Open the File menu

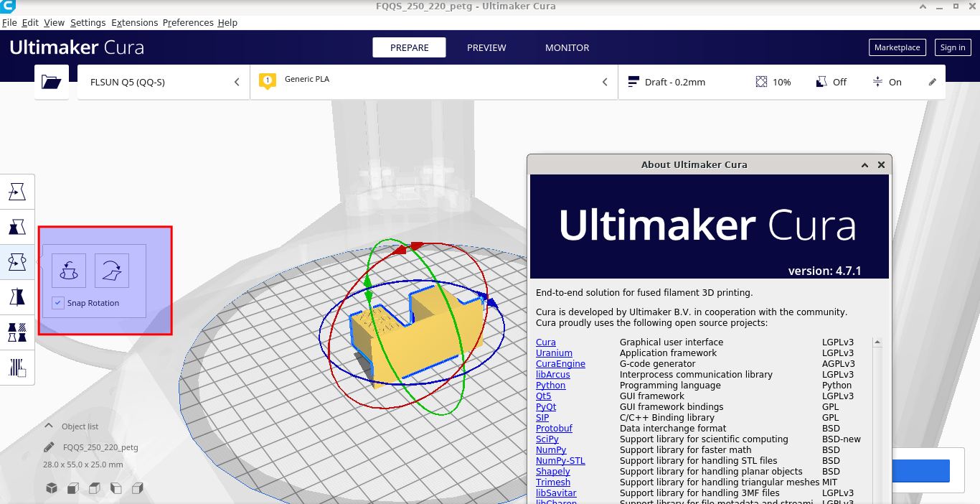(x=9, y=22)
